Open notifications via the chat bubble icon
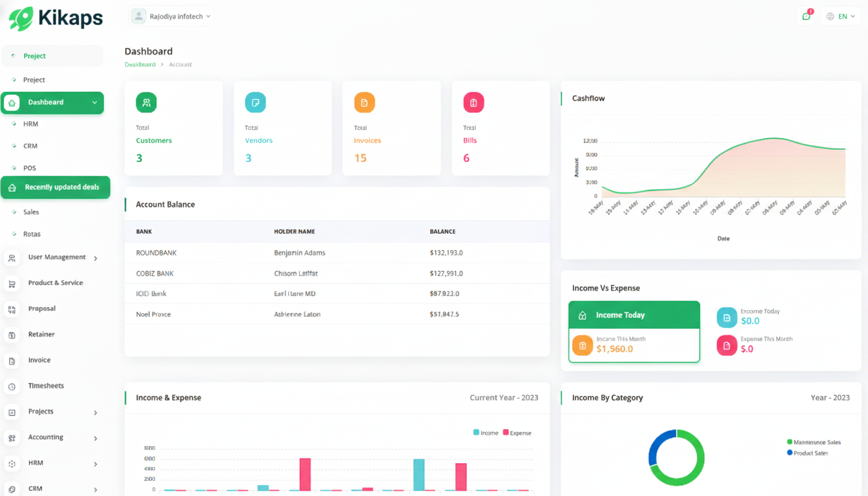Viewport: 868px width, 496px height. click(806, 15)
